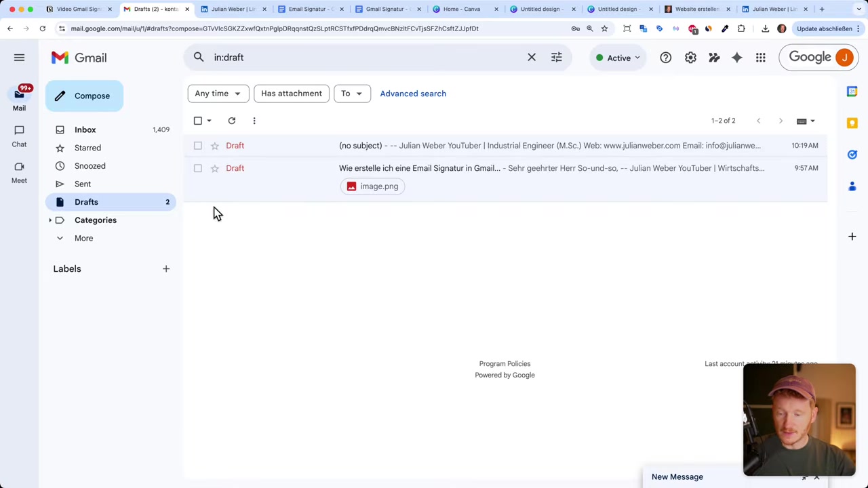Select the (no subject) draft checkbox
This screenshot has width=868, height=488.
pos(197,146)
